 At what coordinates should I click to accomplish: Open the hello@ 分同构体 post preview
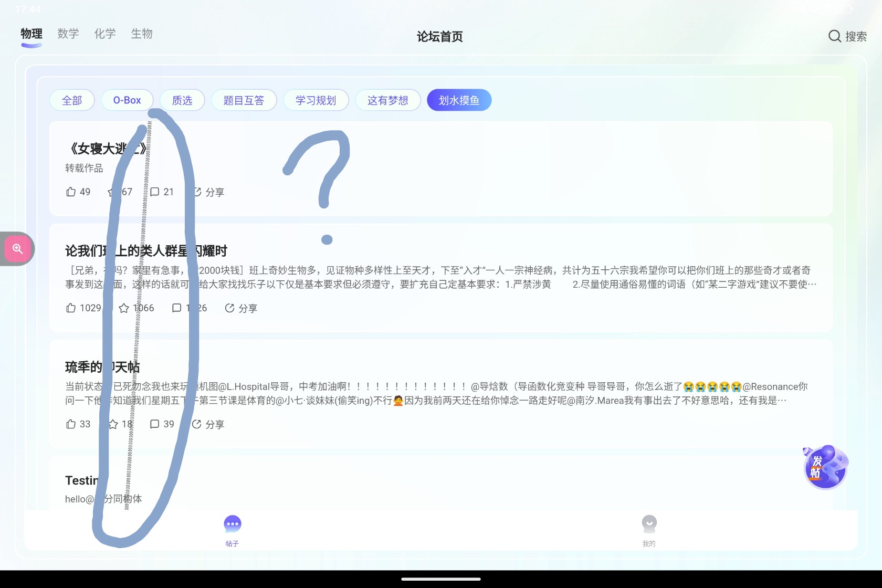click(103, 499)
